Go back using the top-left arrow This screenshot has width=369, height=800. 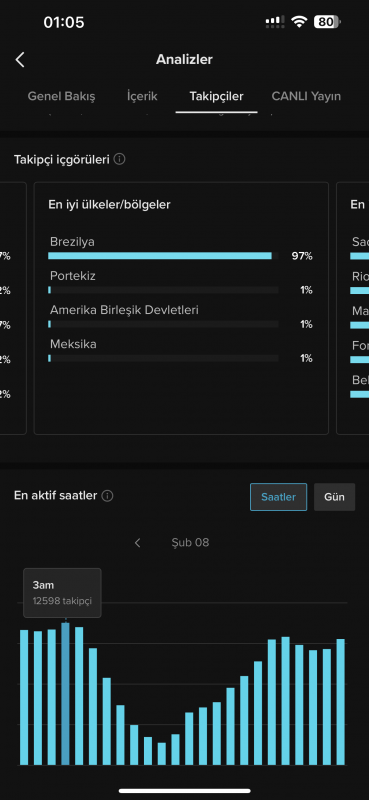(x=20, y=60)
